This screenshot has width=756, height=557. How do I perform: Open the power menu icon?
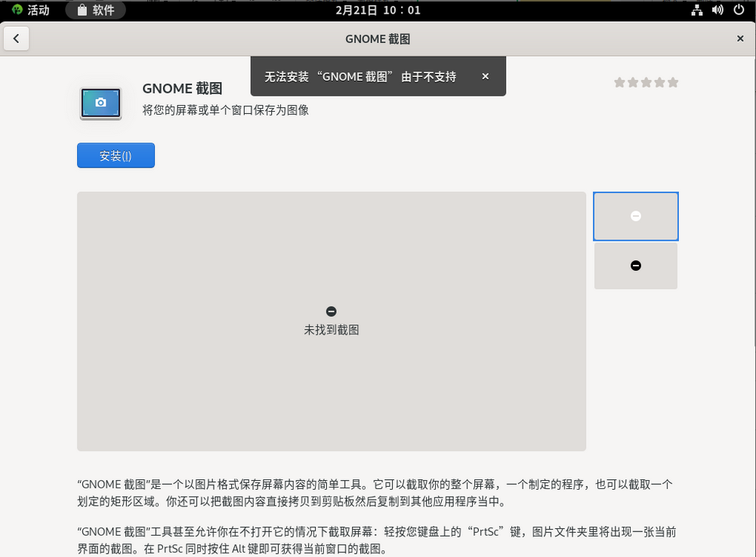pos(738,10)
